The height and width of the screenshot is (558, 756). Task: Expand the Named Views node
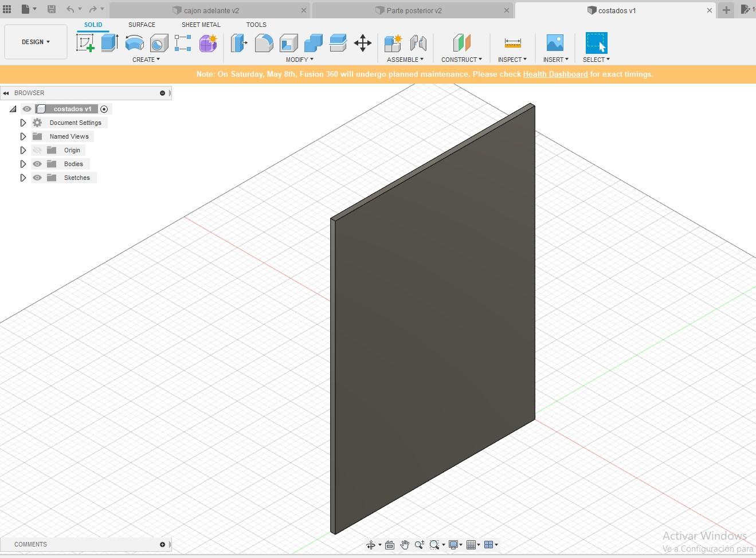(x=23, y=136)
